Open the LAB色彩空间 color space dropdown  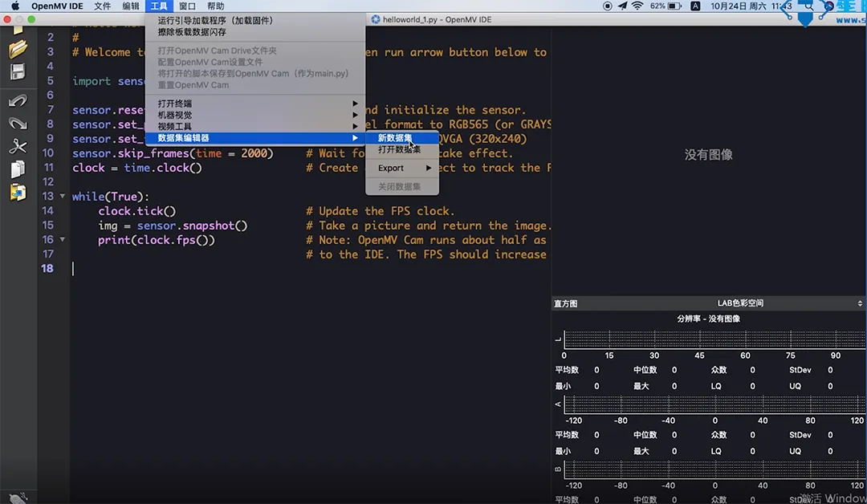(x=740, y=303)
